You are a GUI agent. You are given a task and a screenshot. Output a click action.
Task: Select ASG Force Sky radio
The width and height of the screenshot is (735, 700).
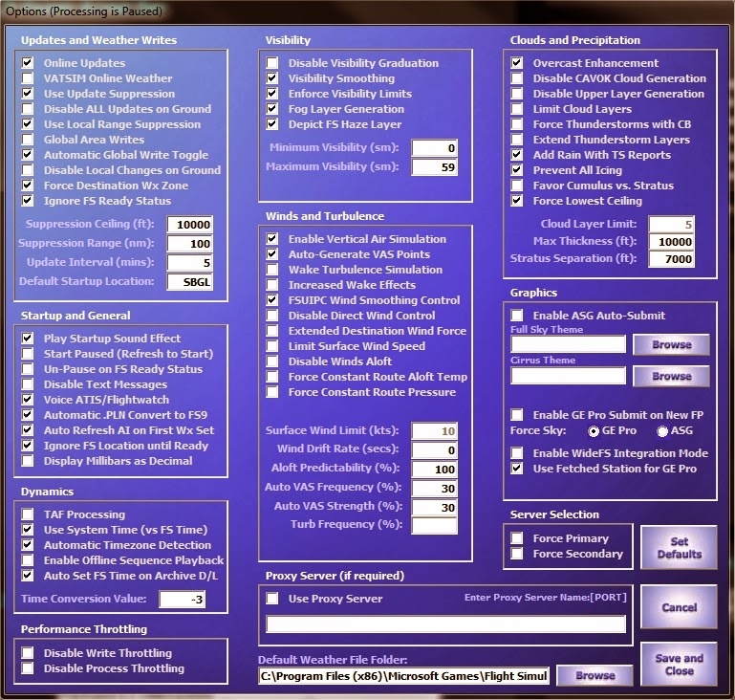pos(662,431)
